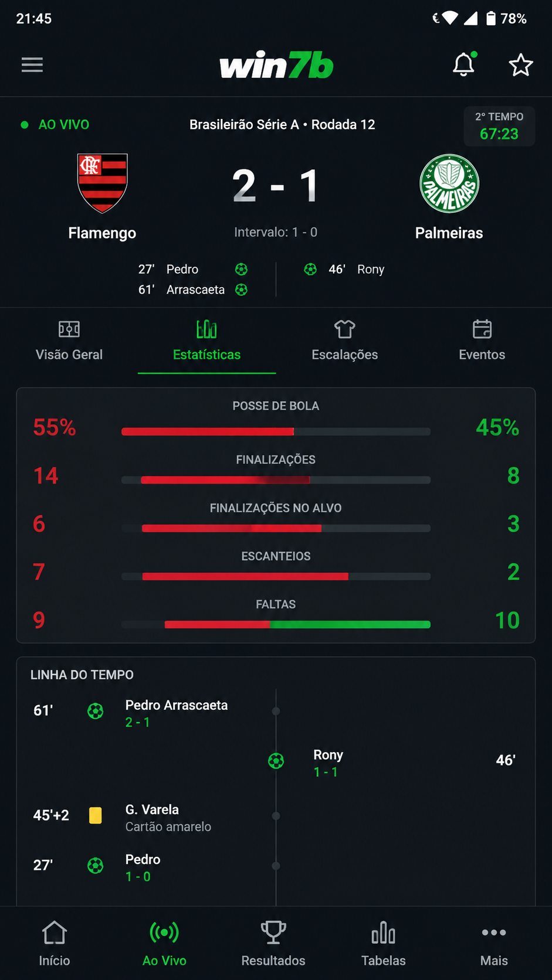Viewport: 552px width, 980px height.
Task: Open the Eventos tab
Action: [482, 341]
